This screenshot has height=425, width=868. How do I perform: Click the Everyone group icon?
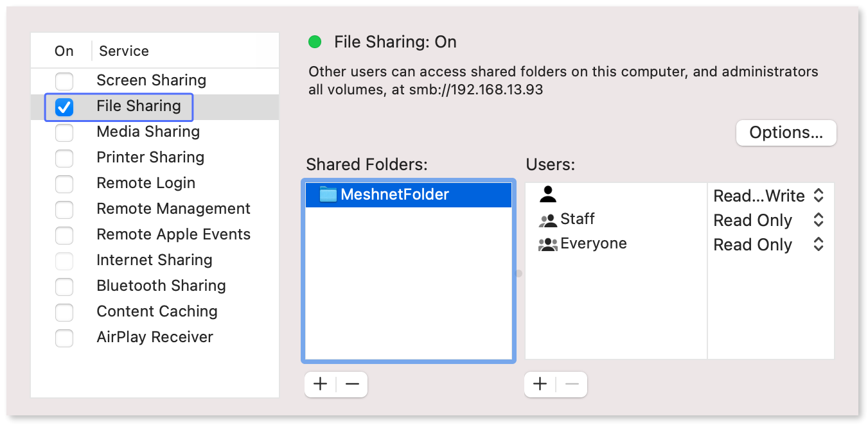547,243
